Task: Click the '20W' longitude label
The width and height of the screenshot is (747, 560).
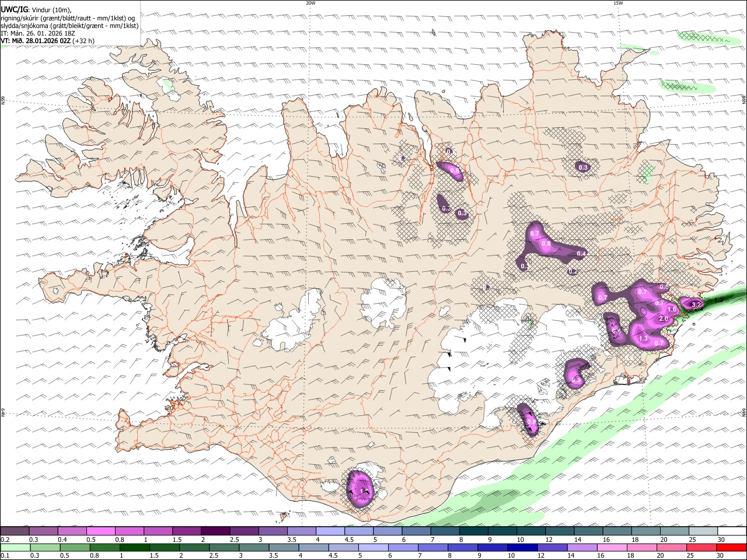Action: pyautogui.click(x=310, y=3)
